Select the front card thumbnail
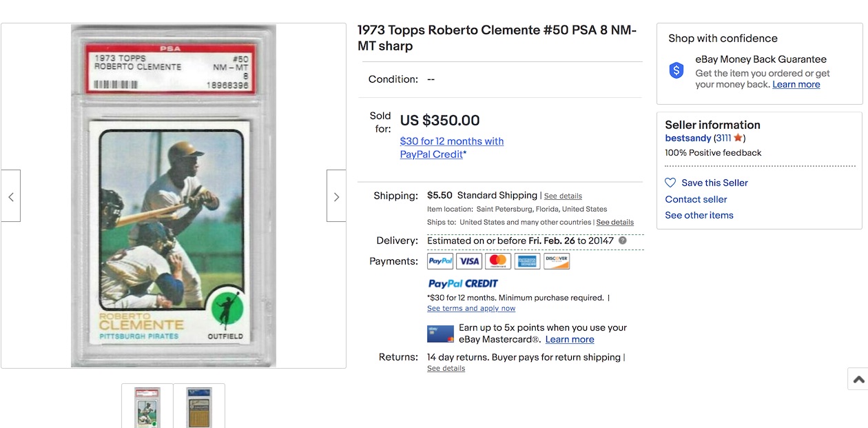The height and width of the screenshot is (428, 868). [147, 407]
